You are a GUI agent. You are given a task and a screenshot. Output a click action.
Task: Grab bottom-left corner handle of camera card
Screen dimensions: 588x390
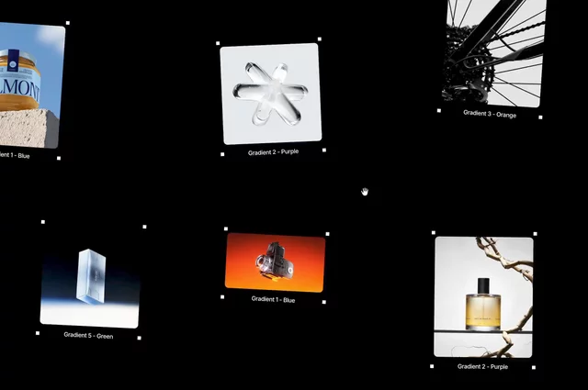(222, 296)
